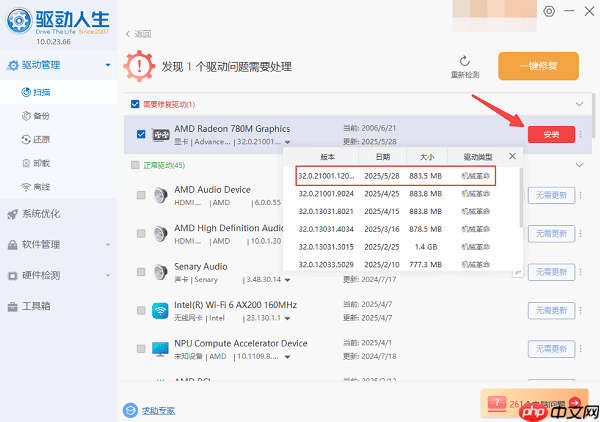600x422 pixels.
Task: Click 无需更新 button for AMD Audio Device
Action: coord(551,196)
